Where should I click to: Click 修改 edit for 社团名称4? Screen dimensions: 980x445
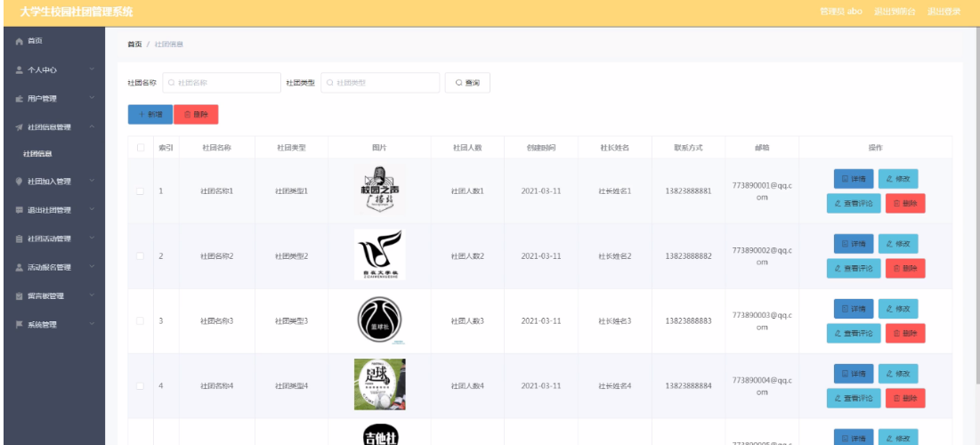pos(898,374)
